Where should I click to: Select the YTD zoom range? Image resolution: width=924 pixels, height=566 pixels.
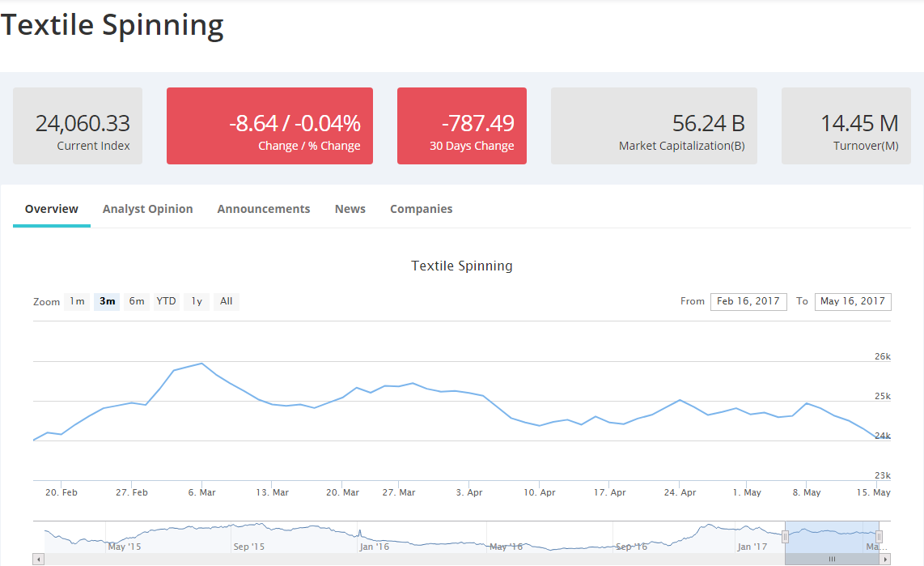click(166, 301)
